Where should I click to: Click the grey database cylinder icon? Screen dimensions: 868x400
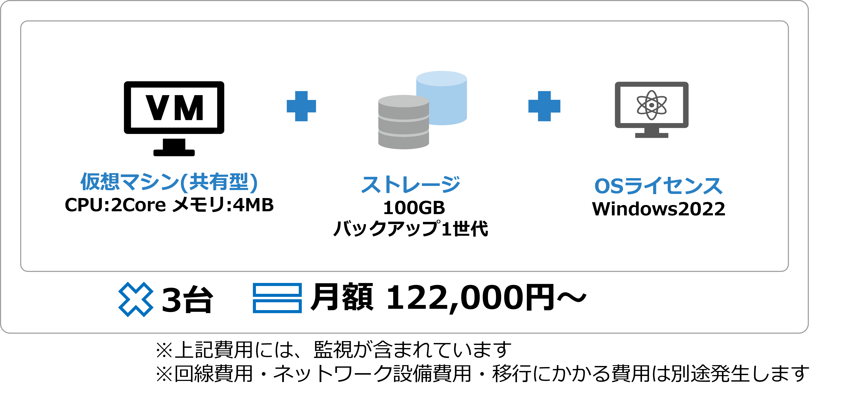(403, 122)
